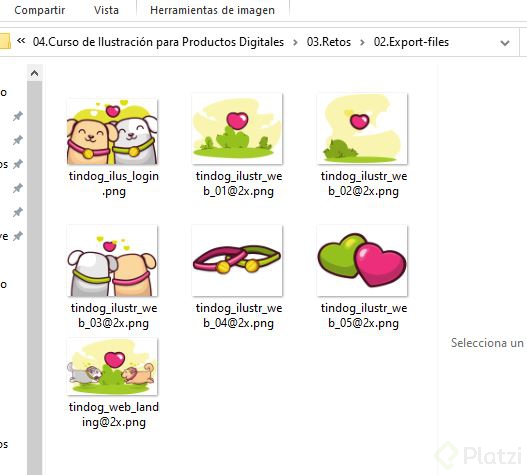Select the tindog_ilustr_web_02@2x.png file
The width and height of the screenshot is (527, 475).
pos(362,129)
